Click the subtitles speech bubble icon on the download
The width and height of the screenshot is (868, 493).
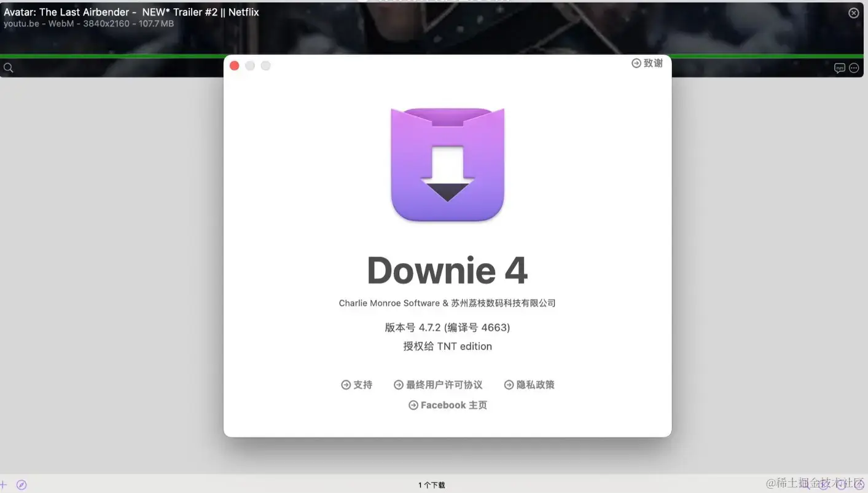(840, 68)
